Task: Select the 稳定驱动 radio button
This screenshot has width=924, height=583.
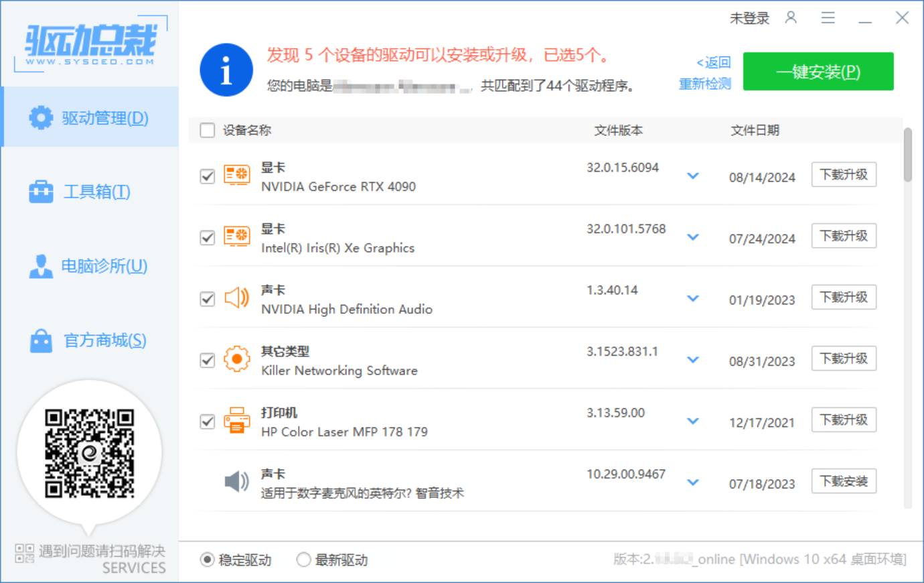Action: pos(207,560)
